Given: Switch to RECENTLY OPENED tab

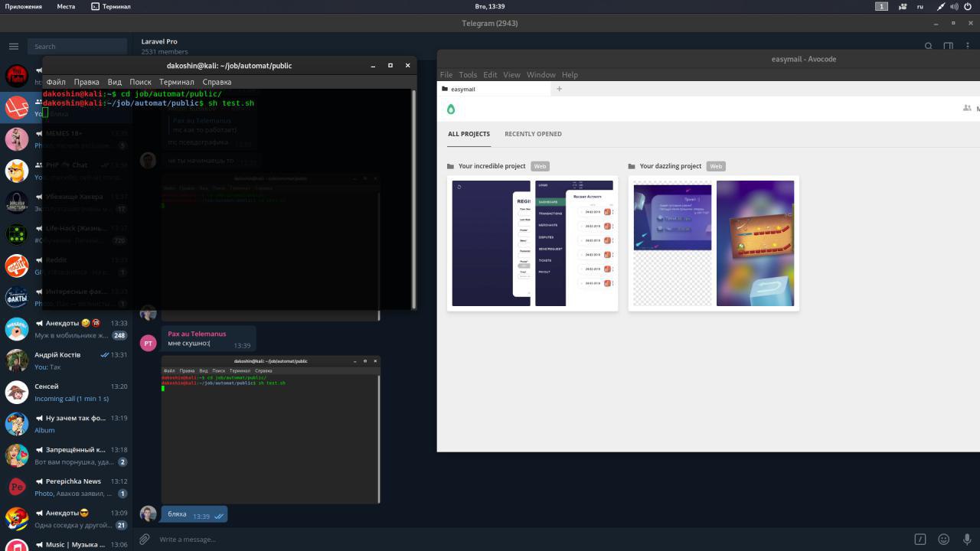Looking at the screenshot, I should [x=533, y=134].
